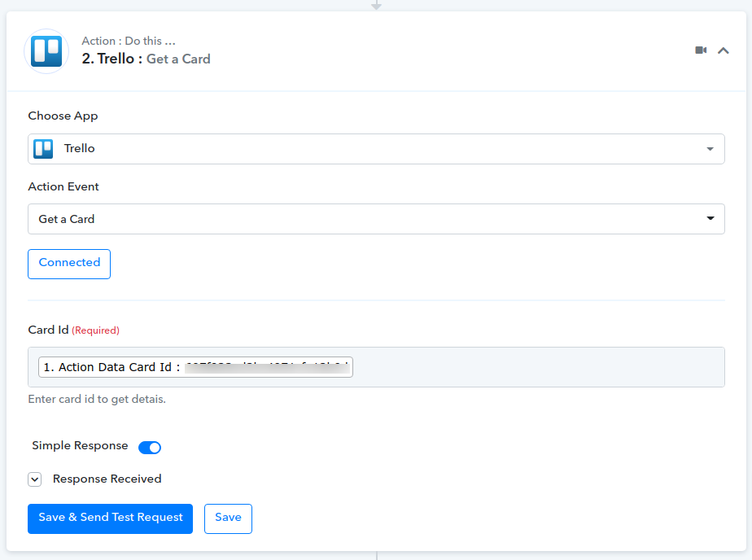Click the Trello logo in step header

(46, 51)
